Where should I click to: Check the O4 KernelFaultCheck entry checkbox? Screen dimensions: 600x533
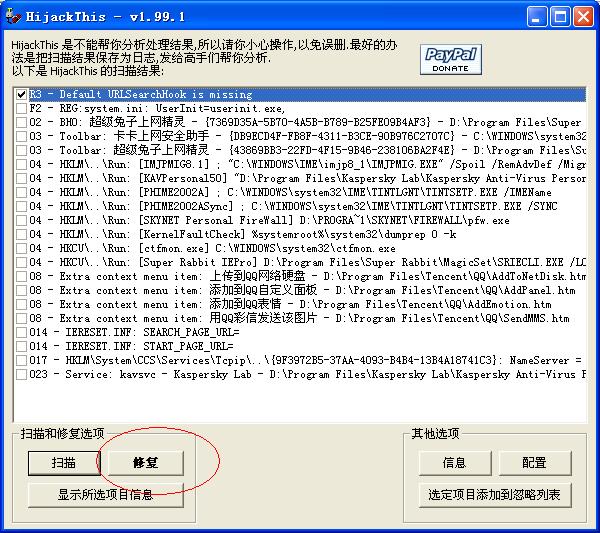[x=21, y=235]
